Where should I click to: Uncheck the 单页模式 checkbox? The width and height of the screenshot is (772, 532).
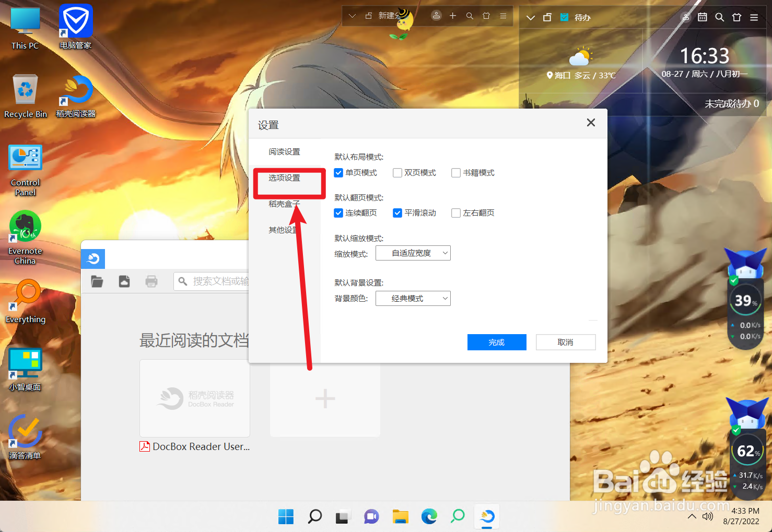(338, 173)
